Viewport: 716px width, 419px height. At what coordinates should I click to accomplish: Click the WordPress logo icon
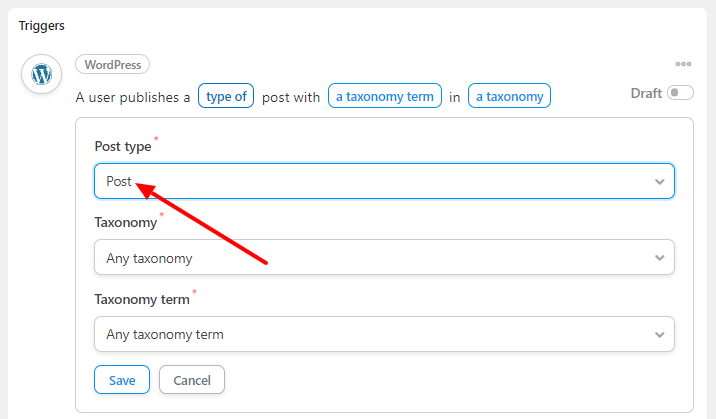coord(42,74)
